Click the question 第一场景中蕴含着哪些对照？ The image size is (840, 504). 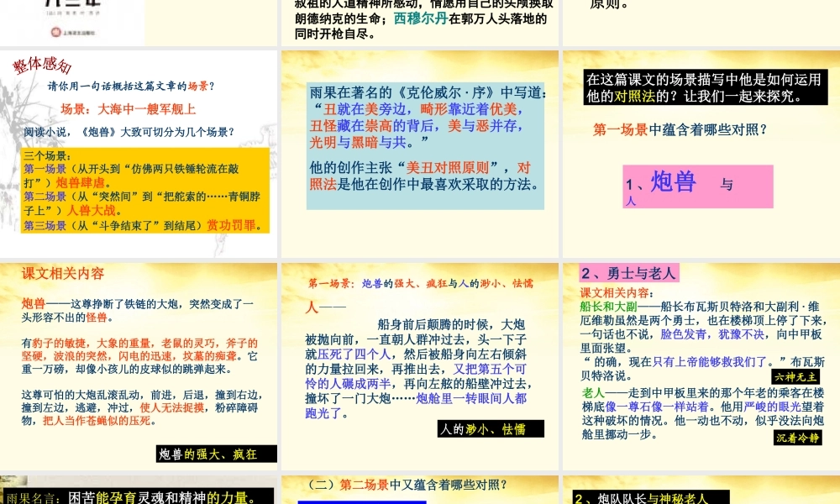(x=680, y=129)
